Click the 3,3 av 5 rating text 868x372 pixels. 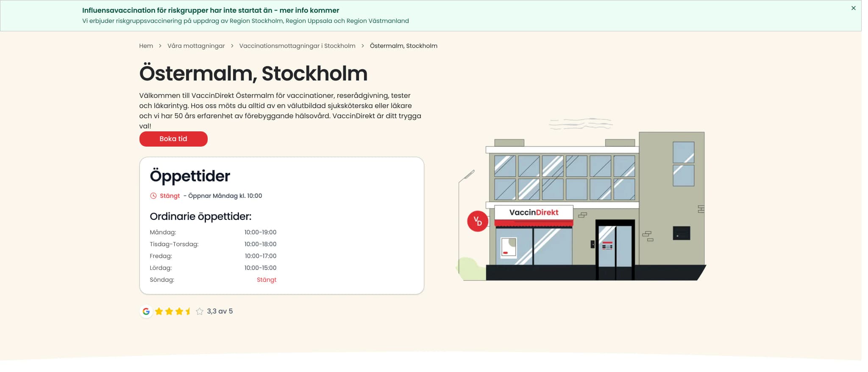220,311
